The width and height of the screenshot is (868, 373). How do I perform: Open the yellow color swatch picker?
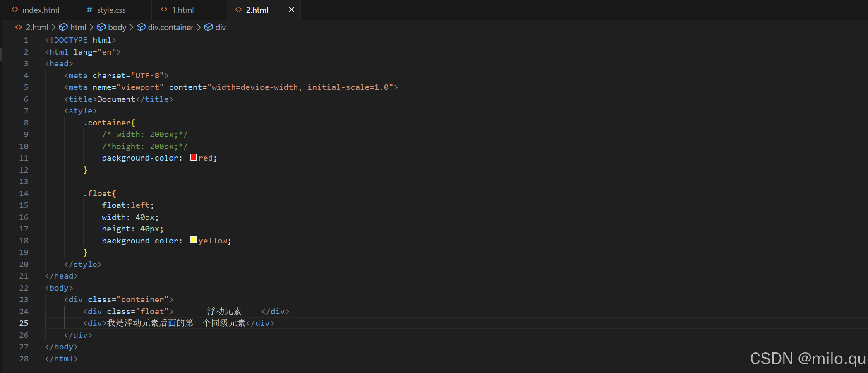[x=193, y=240]
